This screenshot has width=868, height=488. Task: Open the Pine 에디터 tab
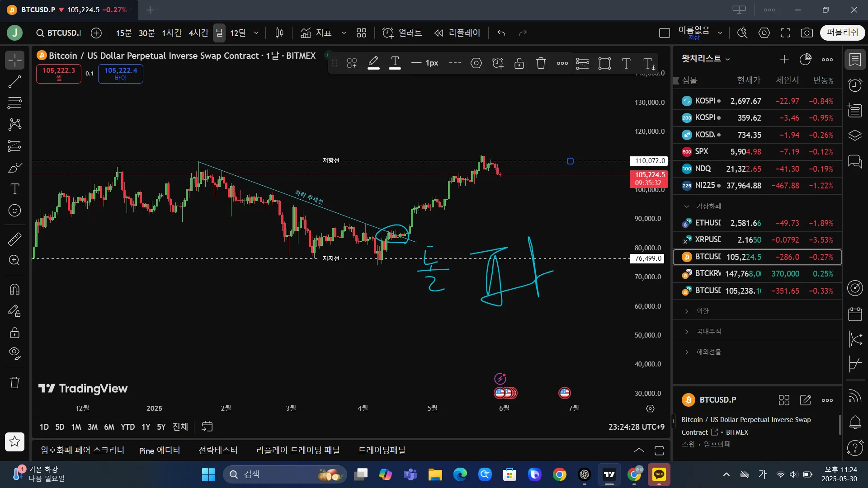pos(160,450)
